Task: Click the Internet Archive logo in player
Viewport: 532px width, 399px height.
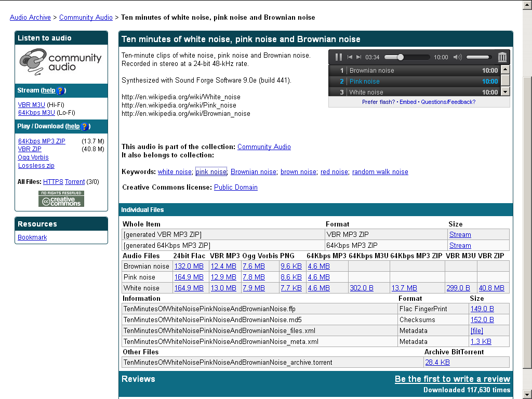Action: [502, 57]
